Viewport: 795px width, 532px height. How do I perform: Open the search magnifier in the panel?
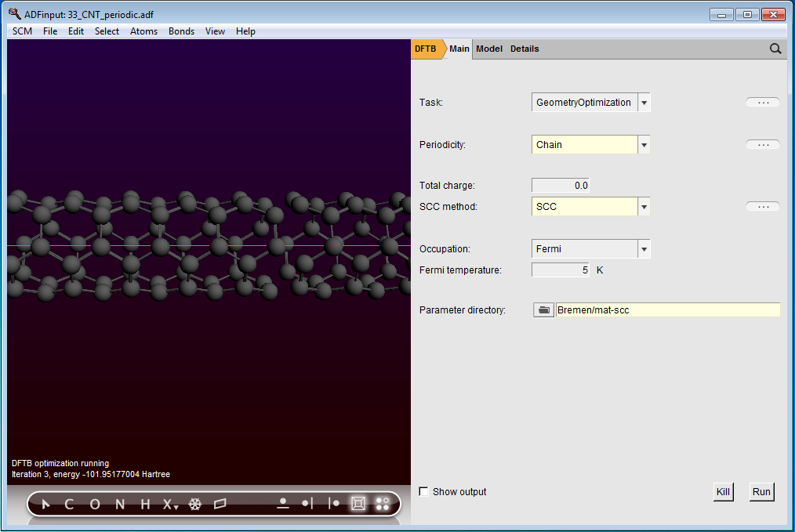(775, 49)
